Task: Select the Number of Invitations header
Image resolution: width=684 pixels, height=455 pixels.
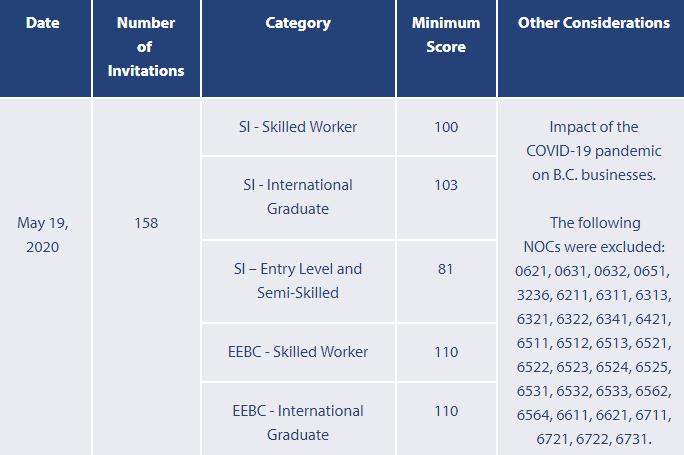Action: [146, 47]
